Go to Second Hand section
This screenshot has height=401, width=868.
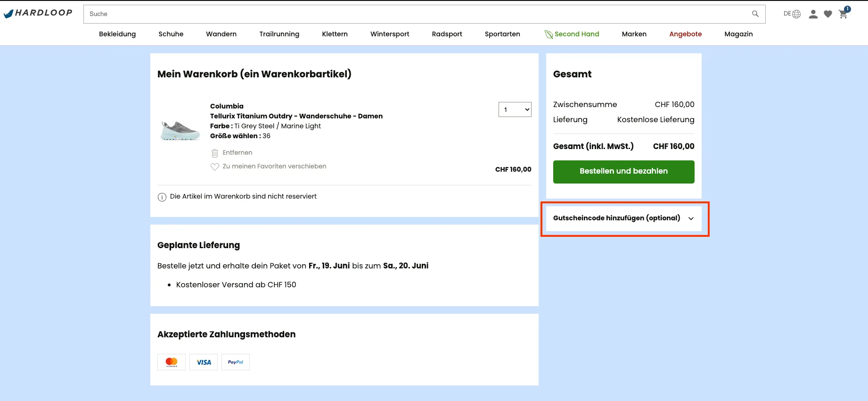(x=577, y=34)
